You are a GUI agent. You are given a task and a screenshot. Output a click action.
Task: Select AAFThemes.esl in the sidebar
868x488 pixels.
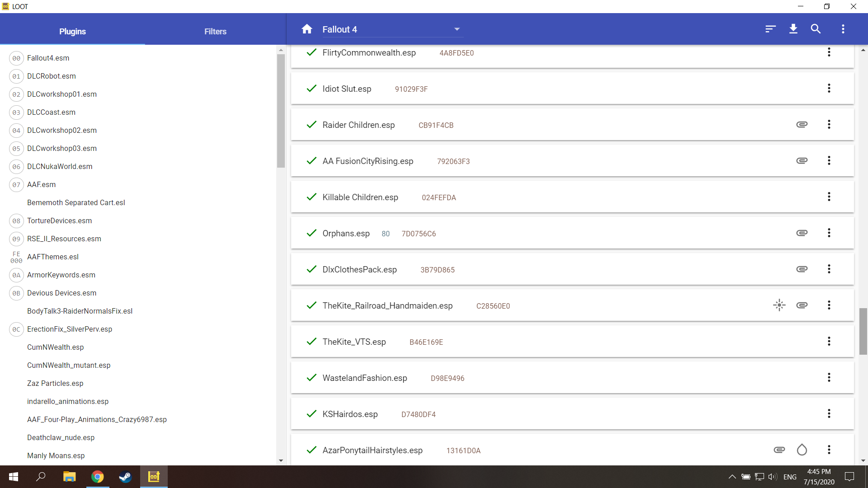[53, 257]
